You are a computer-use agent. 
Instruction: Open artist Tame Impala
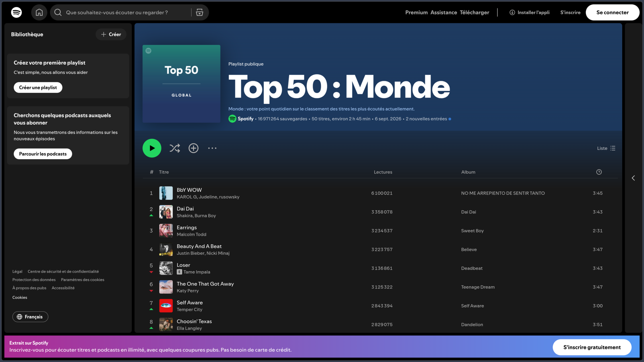click(x=197, y=272)
